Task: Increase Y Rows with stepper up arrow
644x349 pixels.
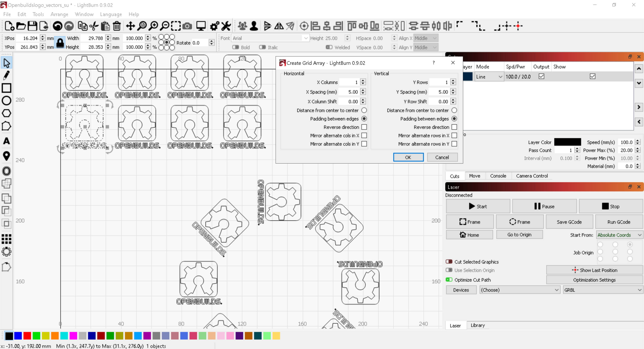Action: coord(453,81)
